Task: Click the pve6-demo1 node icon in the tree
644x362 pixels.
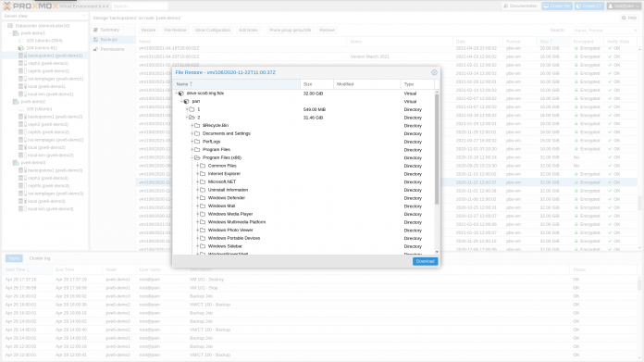Action: pos(16,33)
